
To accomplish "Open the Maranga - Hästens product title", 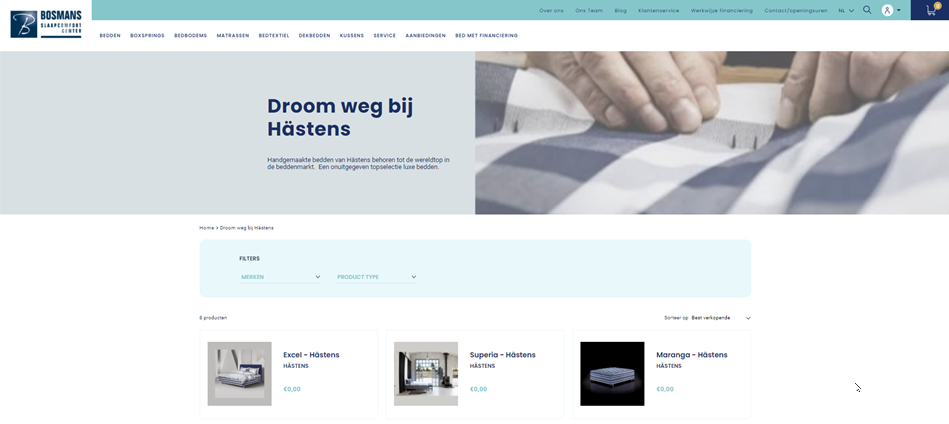I will (692, 355).
